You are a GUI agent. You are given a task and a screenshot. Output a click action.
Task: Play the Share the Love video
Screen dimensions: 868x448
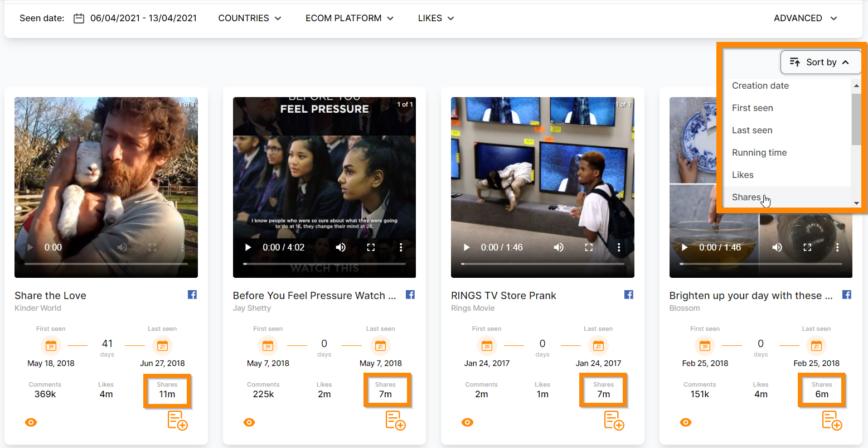click(30, 247)
